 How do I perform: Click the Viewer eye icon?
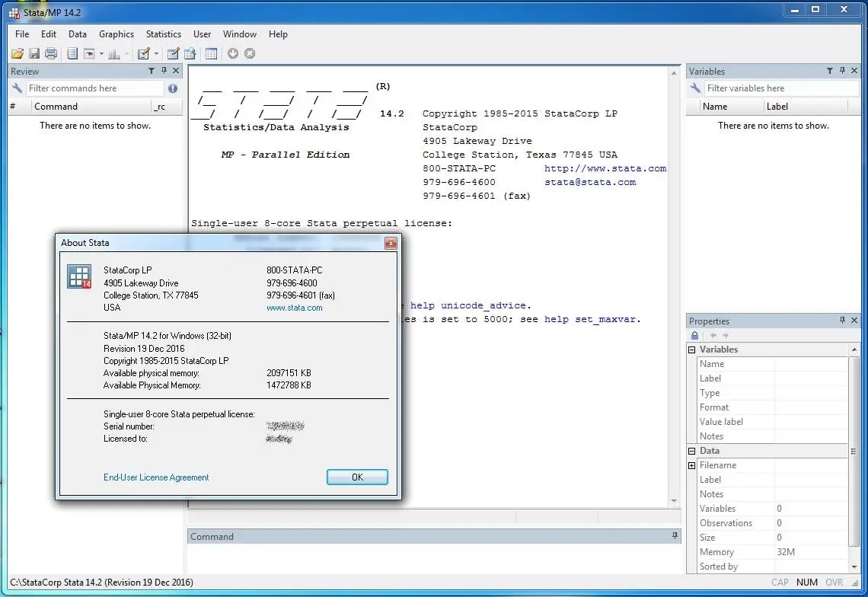[x=89, y=53]
